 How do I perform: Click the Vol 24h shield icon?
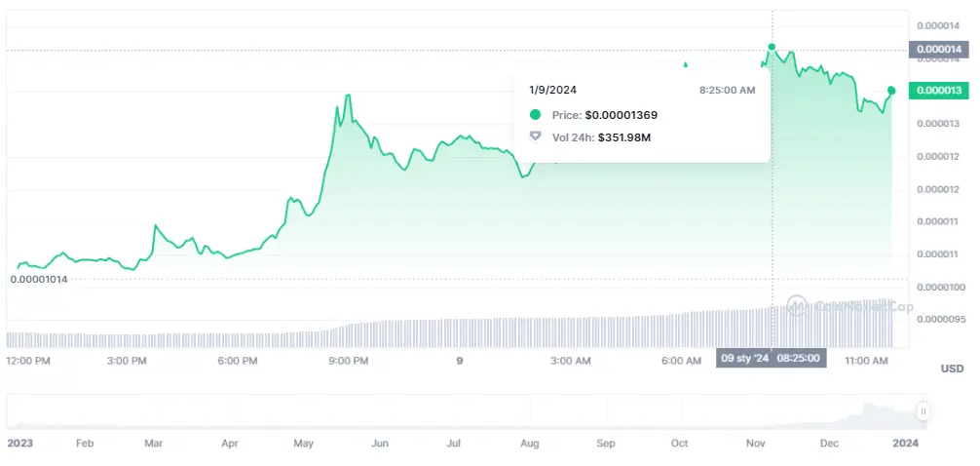point(535,136)
